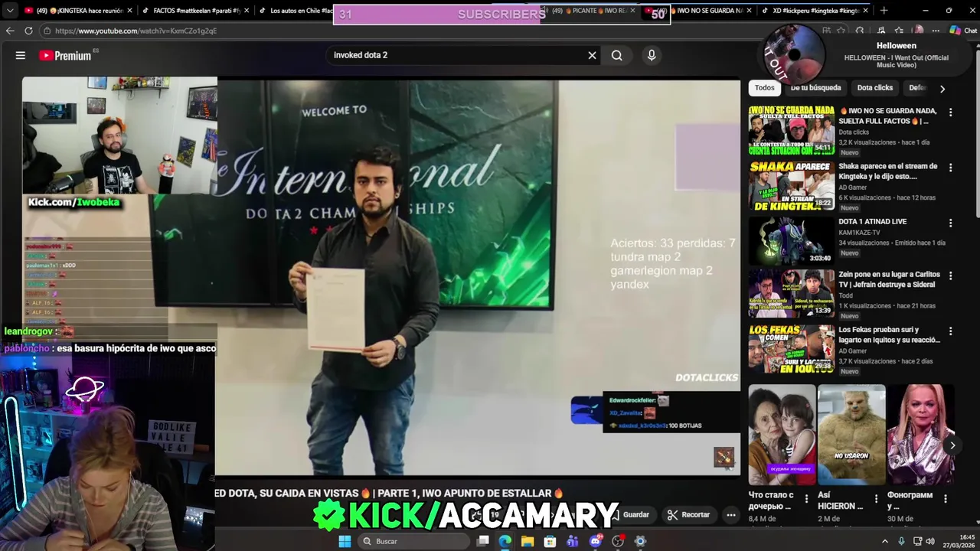
Task: Open more actions ellipsis under video
Action: click(x=731, y=515)
